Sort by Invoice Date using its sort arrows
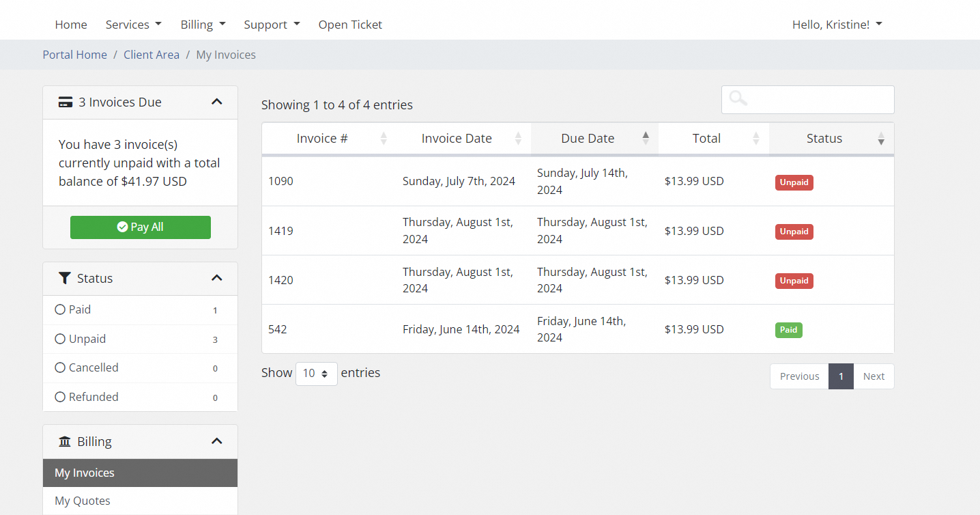 click(x=518, y=139)
